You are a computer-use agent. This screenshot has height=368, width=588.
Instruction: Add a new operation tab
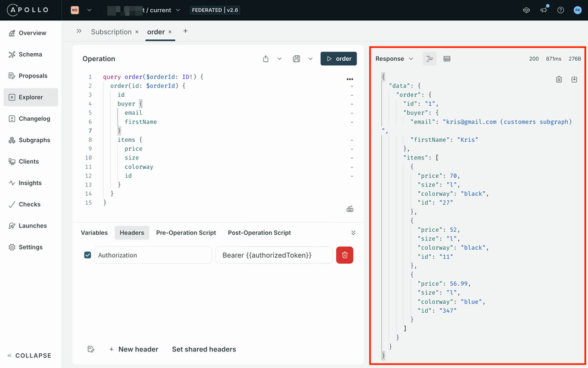coord(185,31)
